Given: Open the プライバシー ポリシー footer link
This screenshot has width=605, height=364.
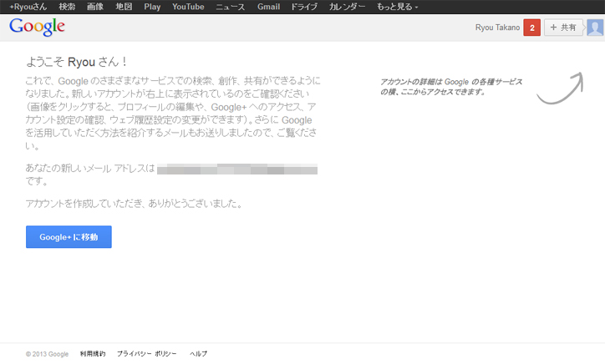Looking at the screenshot, I should (146, 354).
